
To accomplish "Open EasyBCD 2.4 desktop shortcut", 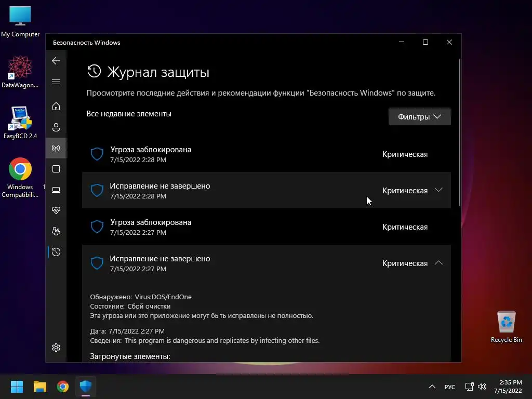I will click(x=20, y=123).
